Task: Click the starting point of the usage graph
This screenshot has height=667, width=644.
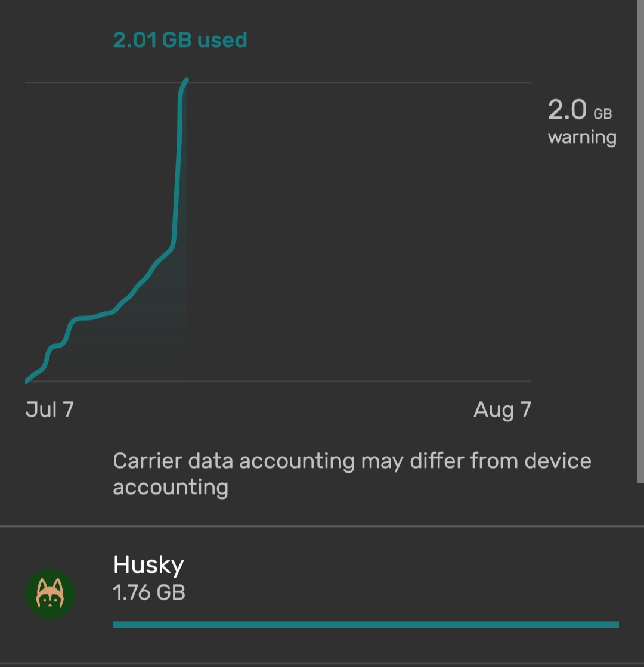Action: click(27, 381)
